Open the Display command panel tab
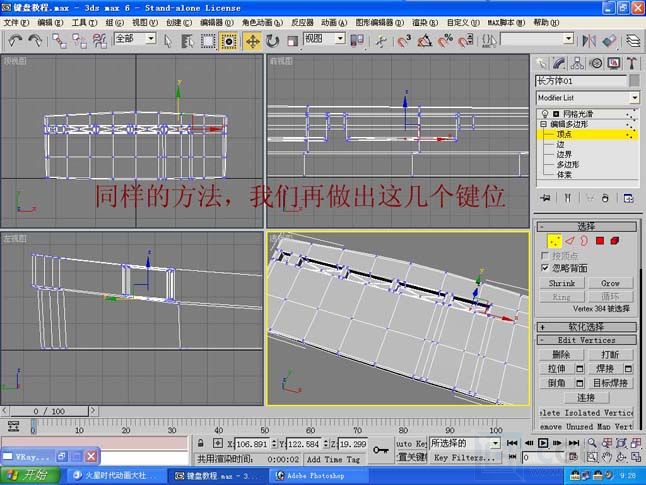 point(614,63)
